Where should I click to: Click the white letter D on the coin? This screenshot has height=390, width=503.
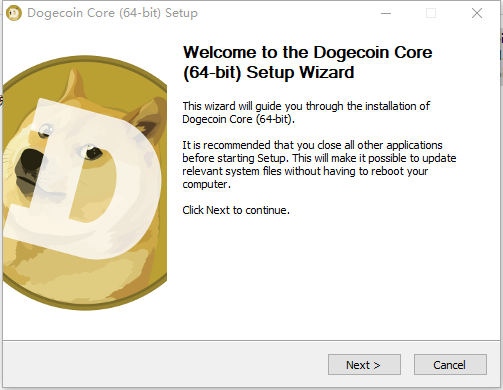[x=83, y=180]
